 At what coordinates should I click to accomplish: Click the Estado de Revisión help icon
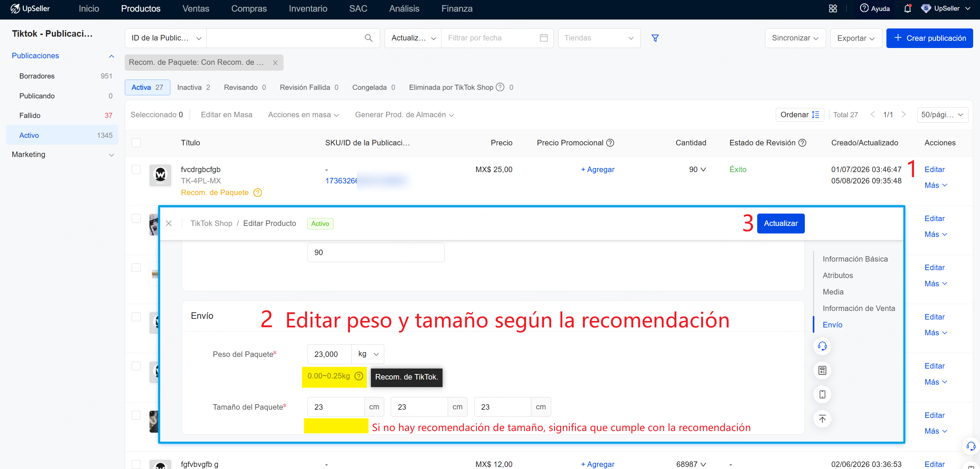pos(802,143)
